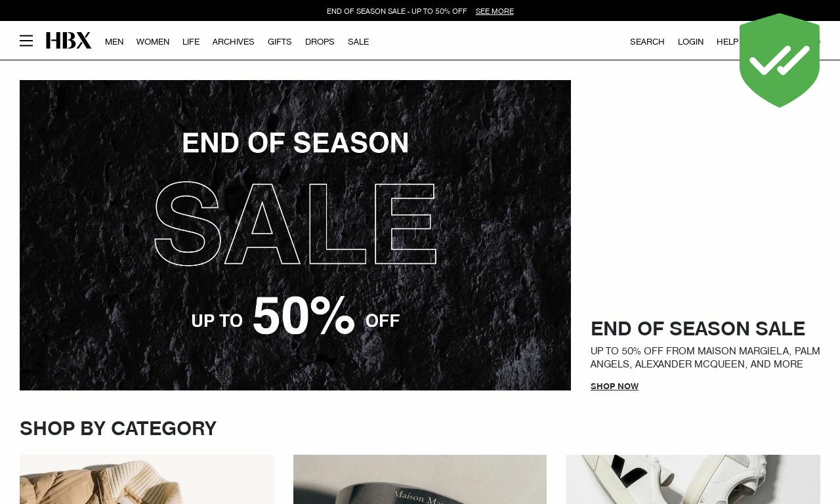Open the white sneakers category thumbnail
840x504 pixels.
click(x=693, y=479)
